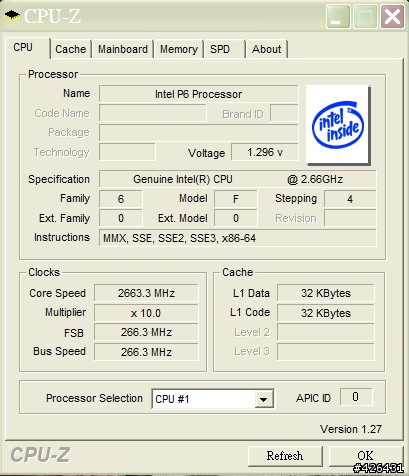Screen dimensions: 409x476
Task: Close the CPU-Z window
Action: click(392, 16)
